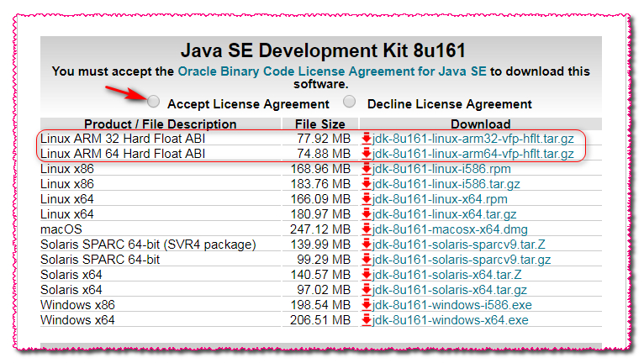This screenshot has width=644, height=363.
Task: Select Decline License Agreement radio button
Action: (x=350, y=101)
